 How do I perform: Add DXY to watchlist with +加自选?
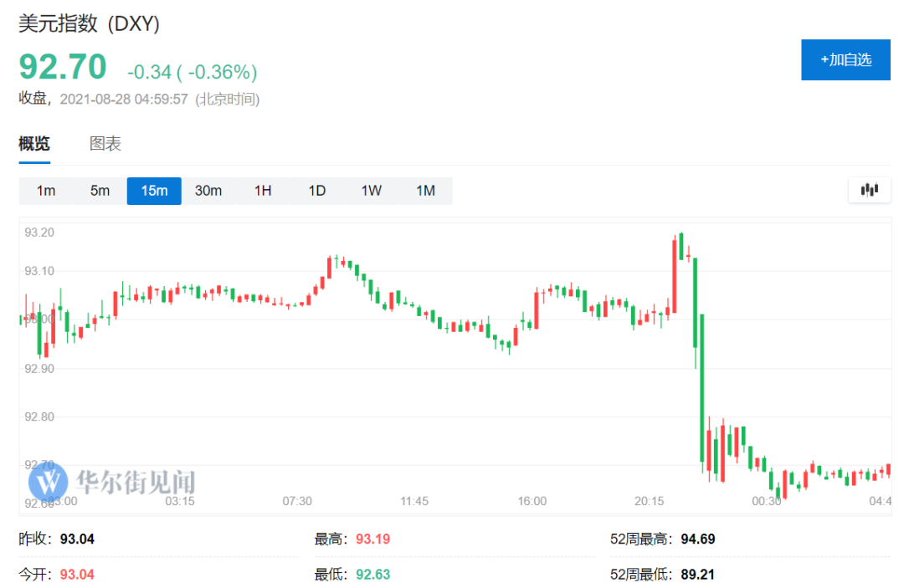[845, 60]
